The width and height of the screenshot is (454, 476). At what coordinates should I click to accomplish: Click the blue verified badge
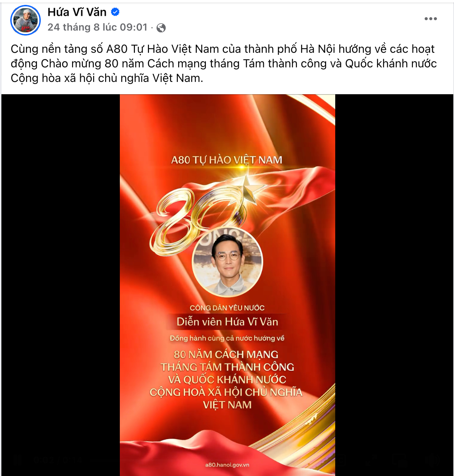pos(115,12)
